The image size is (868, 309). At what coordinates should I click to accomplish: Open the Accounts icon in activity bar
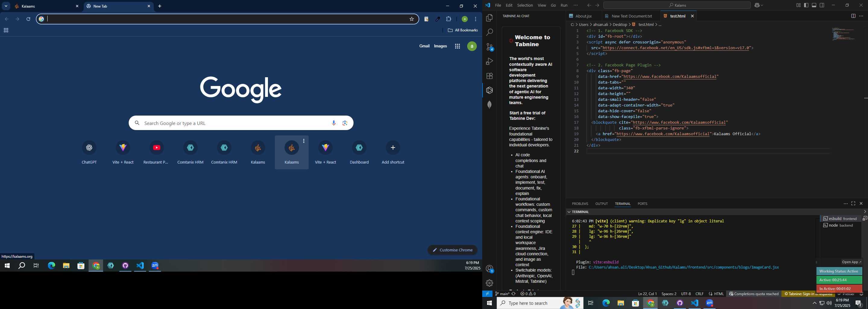click(489, 269)
